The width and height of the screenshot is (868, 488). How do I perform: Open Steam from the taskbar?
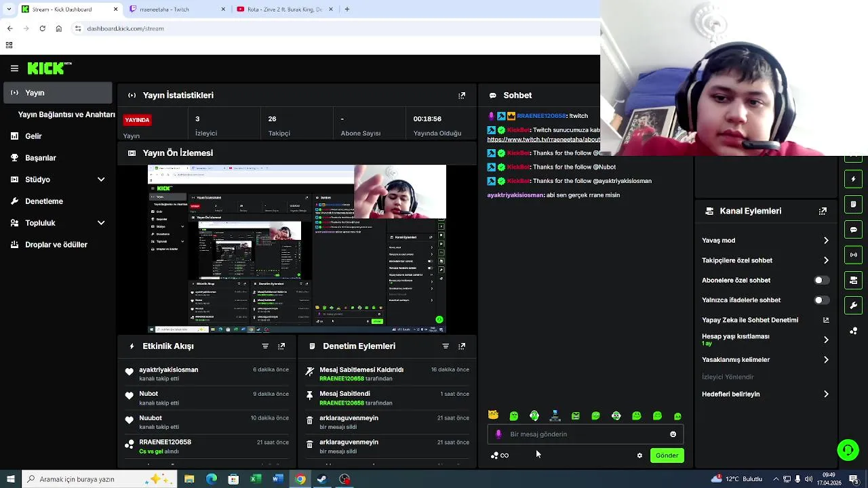(322, 479)
